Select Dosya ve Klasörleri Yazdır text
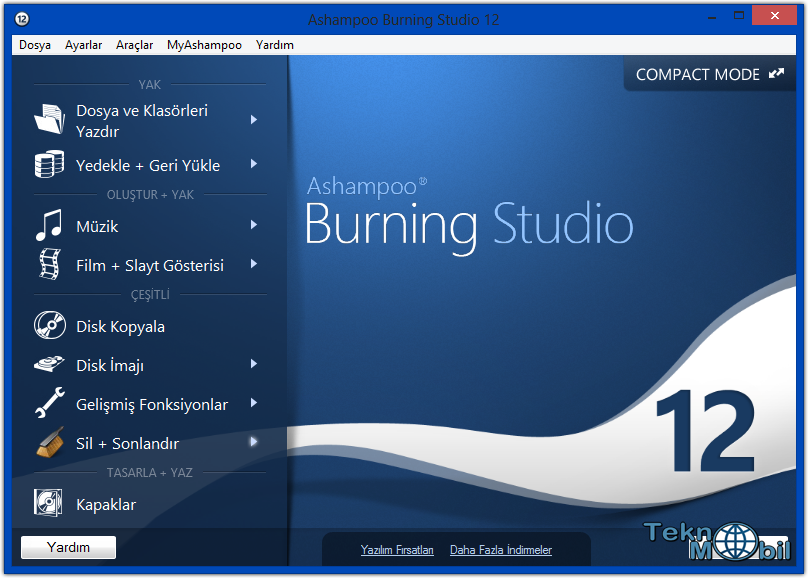This screenshot has width=808, height=578. point(142,121)
